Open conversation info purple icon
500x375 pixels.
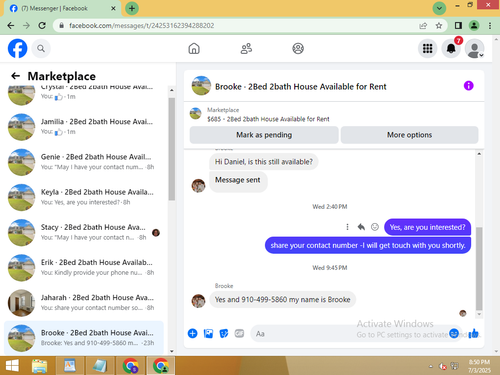468,86
